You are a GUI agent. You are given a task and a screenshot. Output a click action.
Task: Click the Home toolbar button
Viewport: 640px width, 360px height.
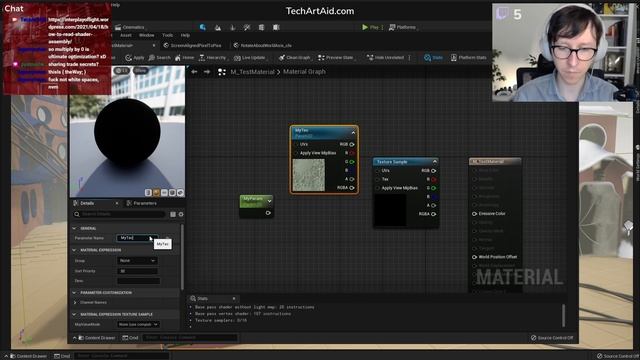[184, 58]
